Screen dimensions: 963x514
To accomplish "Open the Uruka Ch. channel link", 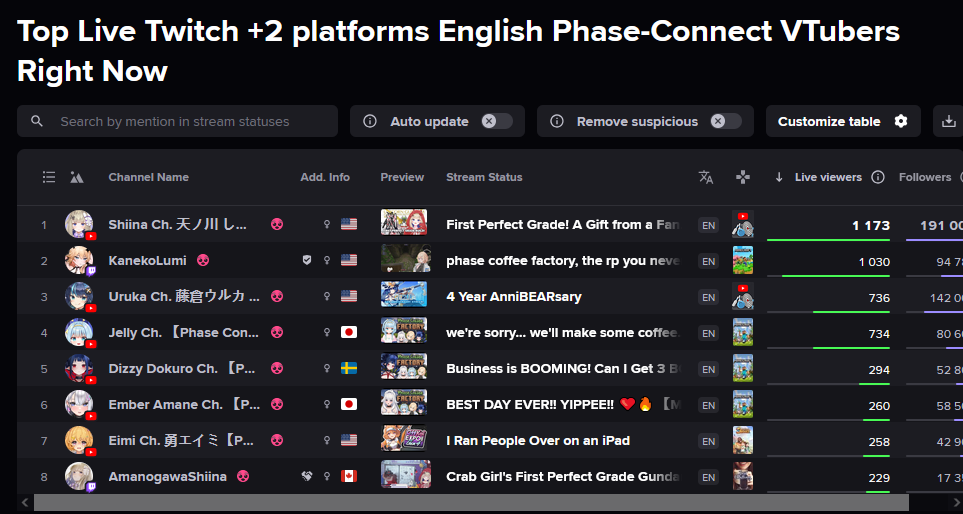I will click(184, 297).
